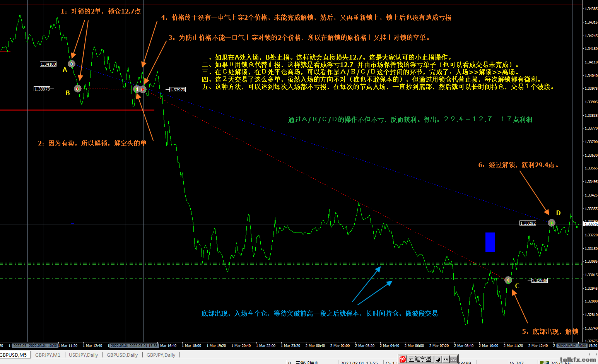Select the trade marker at point B
The width and height of the screenshot is (598, 364).
pos(78,89)
